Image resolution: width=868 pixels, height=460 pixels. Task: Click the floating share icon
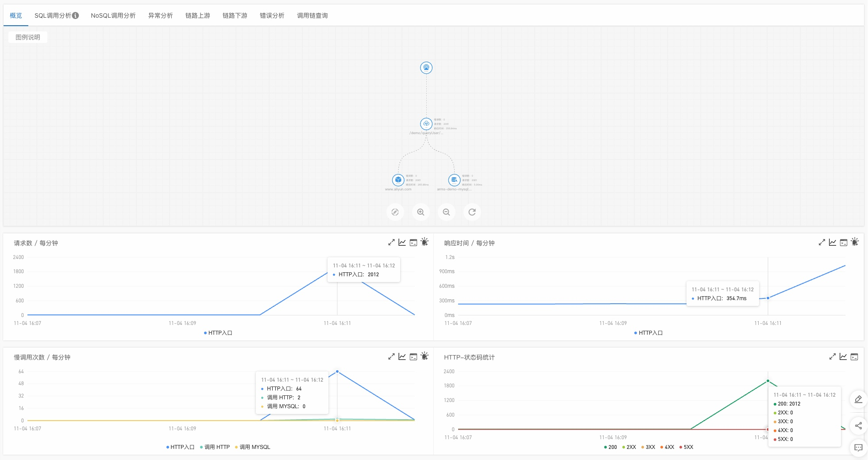click(x=858, y=426)
